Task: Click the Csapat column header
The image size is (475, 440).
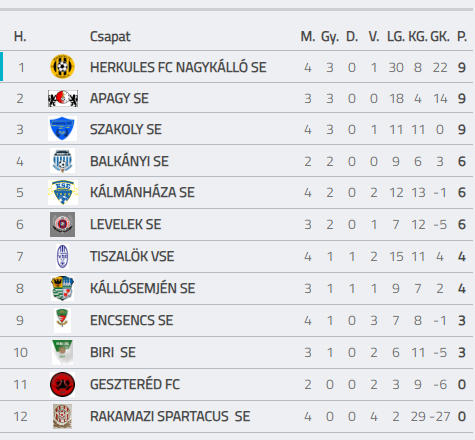Action: [x=110, y=37]
